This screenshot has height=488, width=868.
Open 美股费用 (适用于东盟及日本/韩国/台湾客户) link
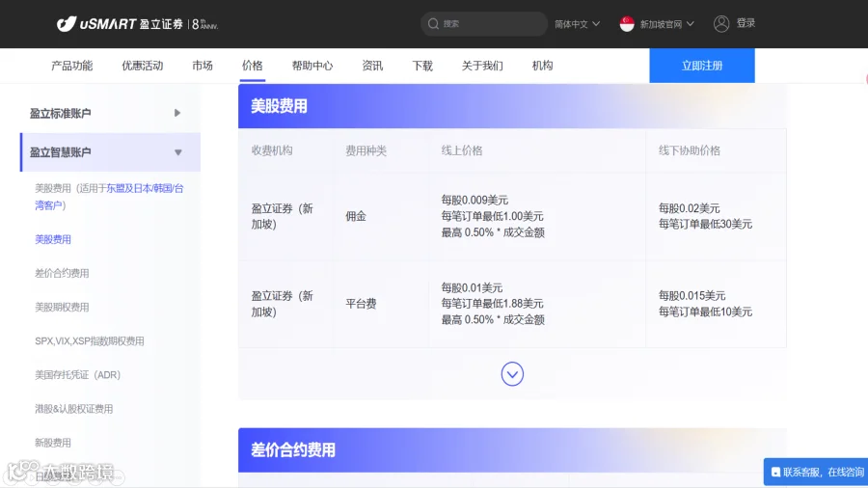pyautogui.click(x=109, y=197)
